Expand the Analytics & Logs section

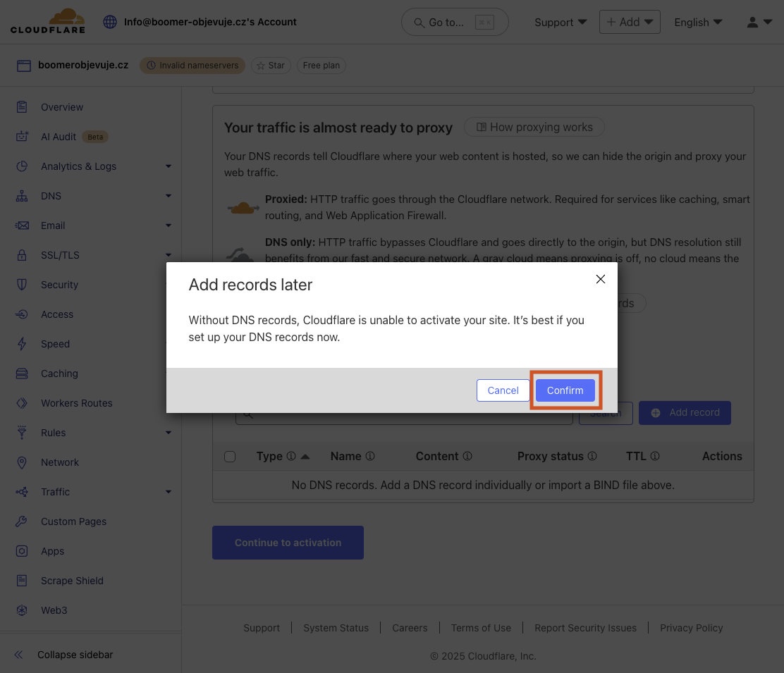tap(168, 166)
